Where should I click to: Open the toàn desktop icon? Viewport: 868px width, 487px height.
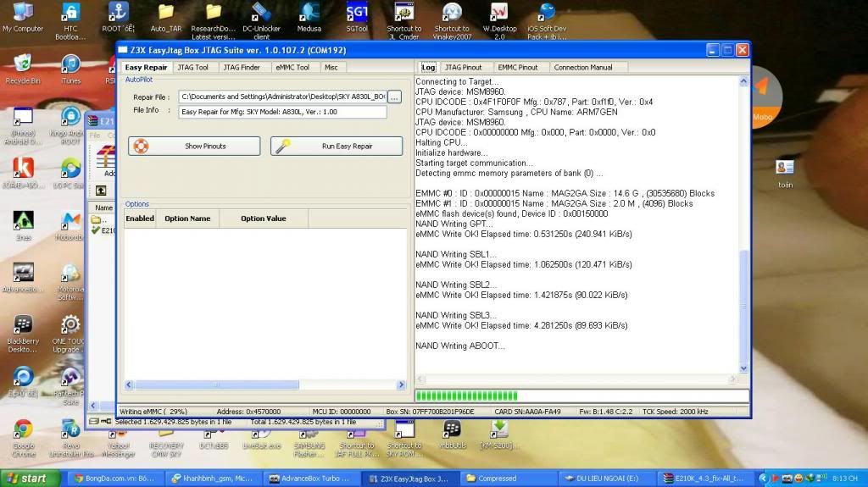(785, 174)
